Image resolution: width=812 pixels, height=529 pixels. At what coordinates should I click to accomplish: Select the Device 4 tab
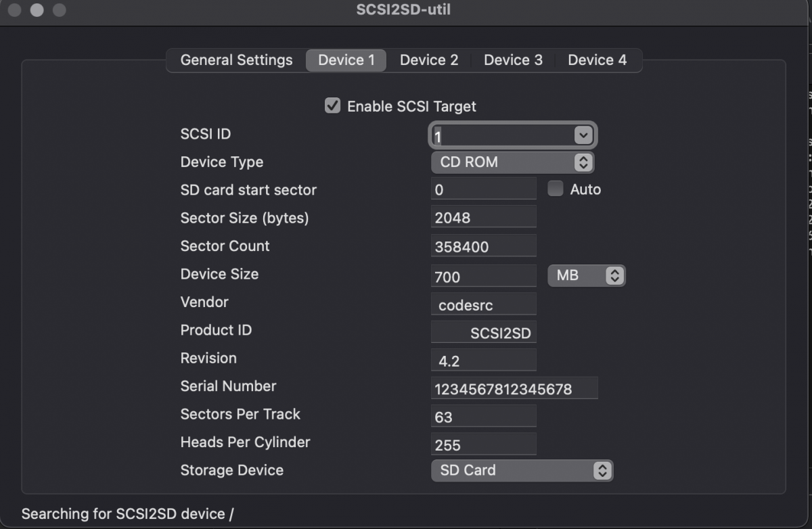(597, 60)
